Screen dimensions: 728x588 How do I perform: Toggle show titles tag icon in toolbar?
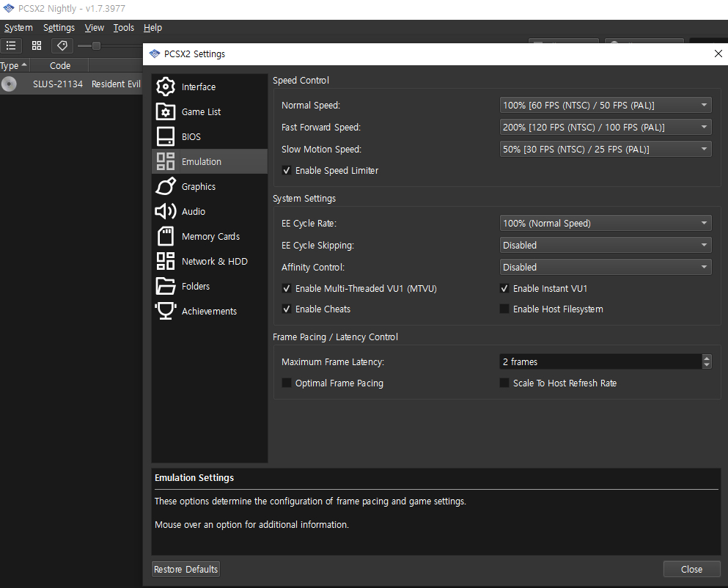click(x=62, y=45)
